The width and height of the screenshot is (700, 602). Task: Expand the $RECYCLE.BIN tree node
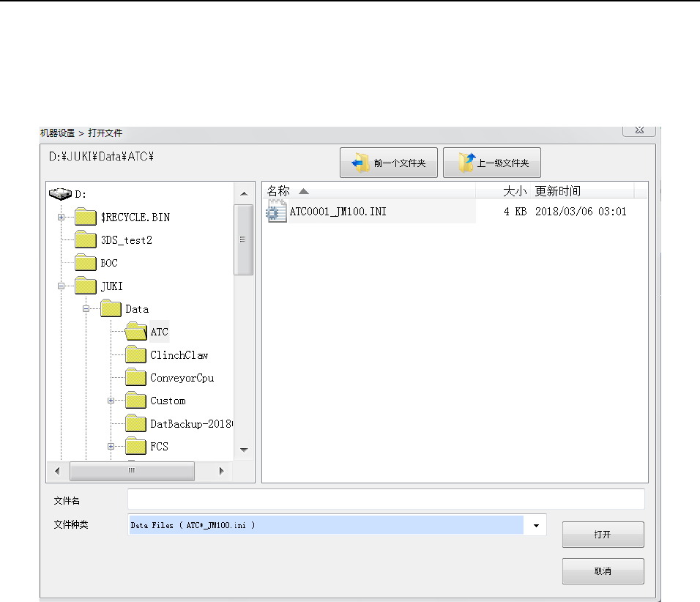tap(62, 217)
